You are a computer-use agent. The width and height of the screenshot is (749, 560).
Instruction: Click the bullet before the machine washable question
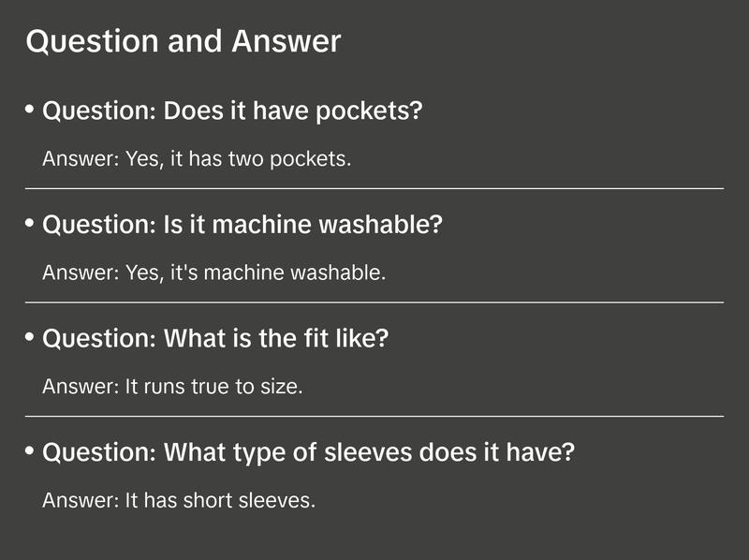30,224
